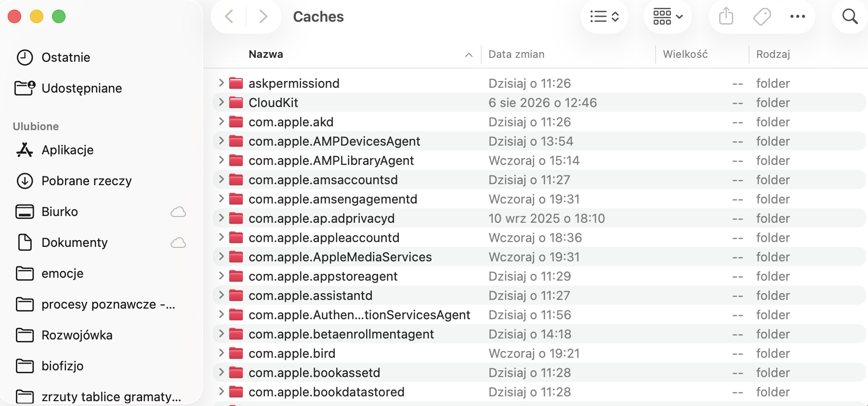Sort by the Data zmian column header

[516, 54]
